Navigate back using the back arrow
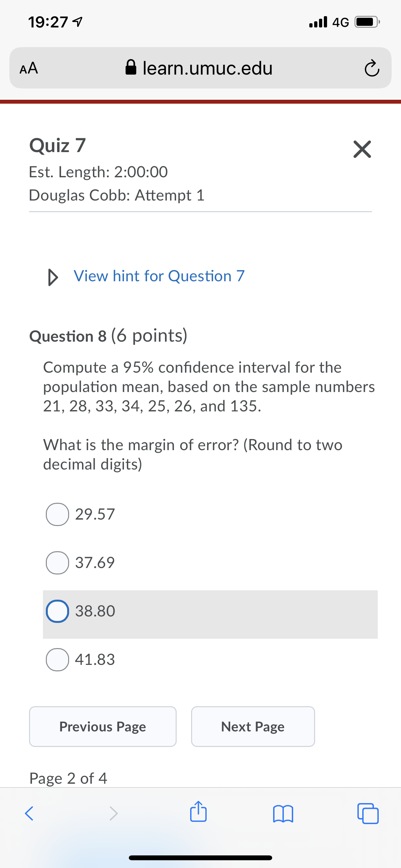The width and height of the screenshot is (401, 868). (29, 813)
